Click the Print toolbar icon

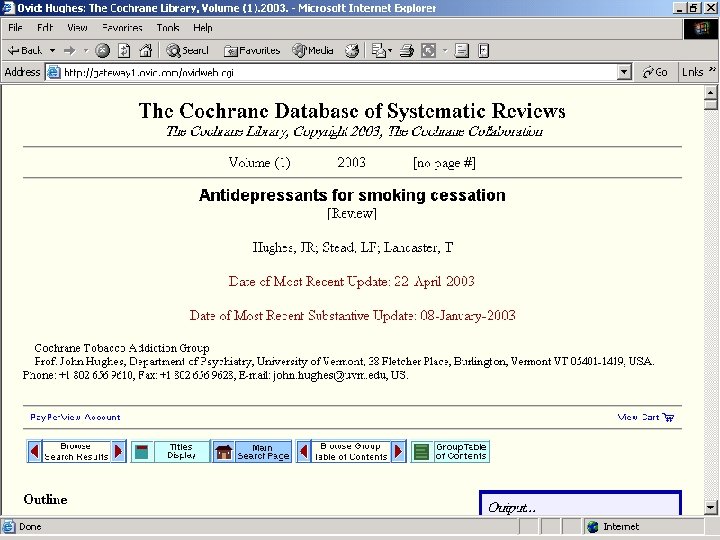tap(406, 51)
